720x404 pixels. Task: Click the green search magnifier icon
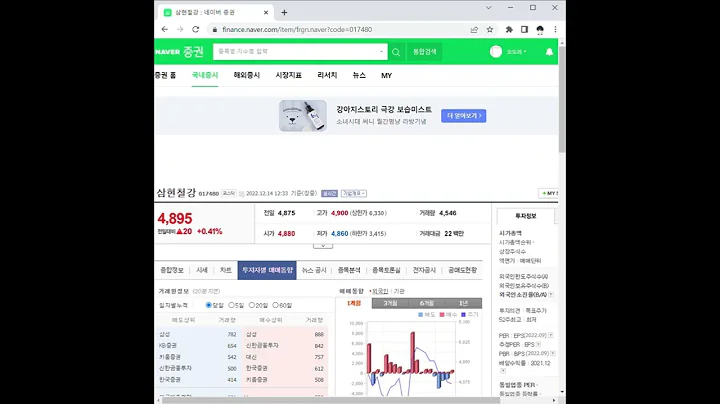click(396, 52)
